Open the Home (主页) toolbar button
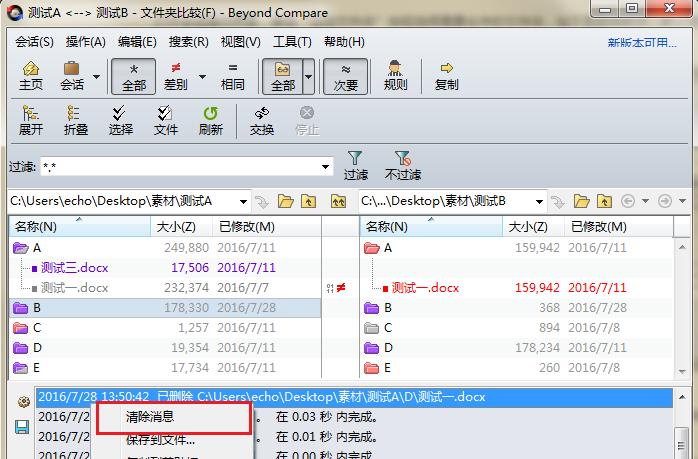 click(31, 76)
